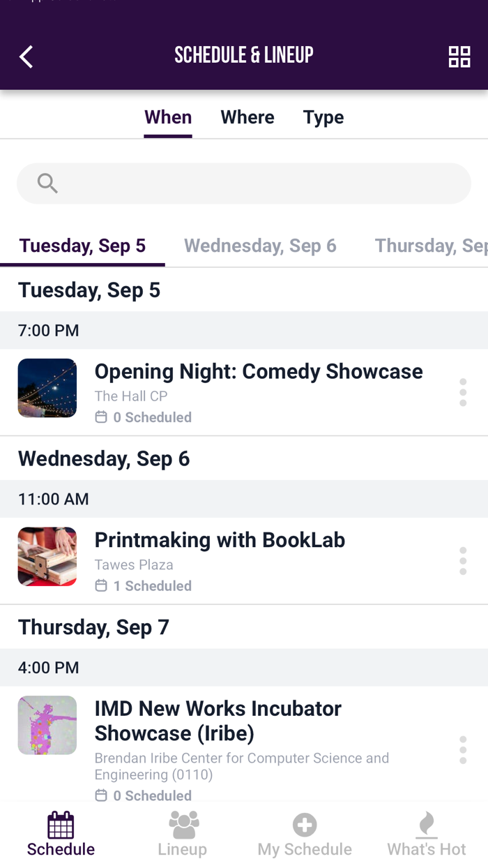Tap the What's Hot flame icon

point(425,825)
